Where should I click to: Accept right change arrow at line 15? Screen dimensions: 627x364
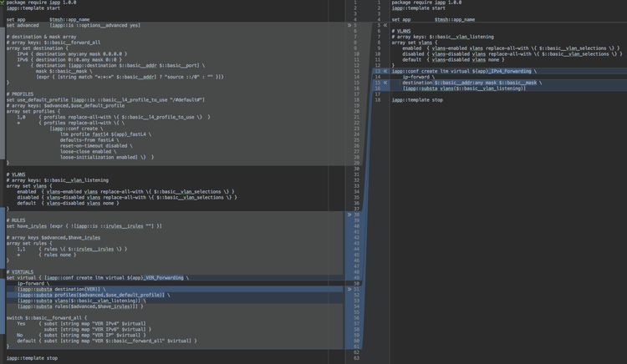[x=385, y=83]
